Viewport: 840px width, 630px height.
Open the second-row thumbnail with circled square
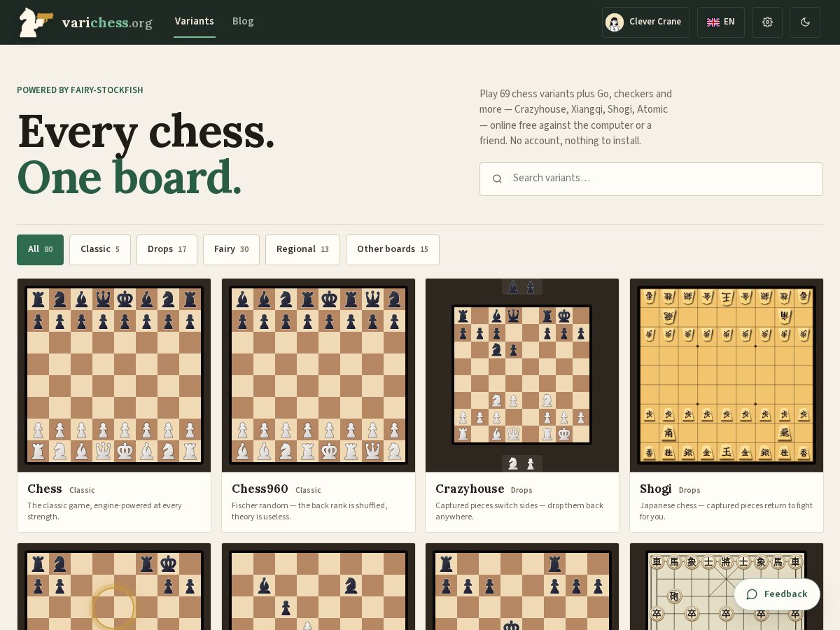click(114, 587)
